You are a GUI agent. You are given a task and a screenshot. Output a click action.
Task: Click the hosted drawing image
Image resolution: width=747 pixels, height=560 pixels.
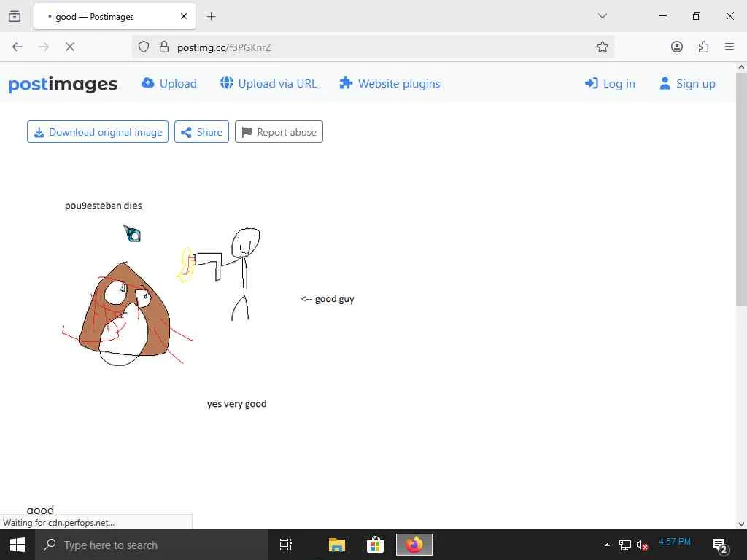click(209, 305)
